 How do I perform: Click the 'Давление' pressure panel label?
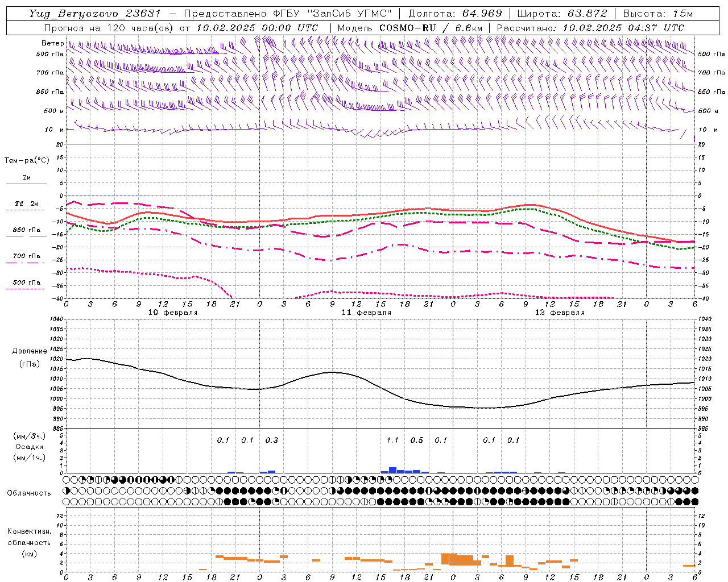tap(30, 351)
